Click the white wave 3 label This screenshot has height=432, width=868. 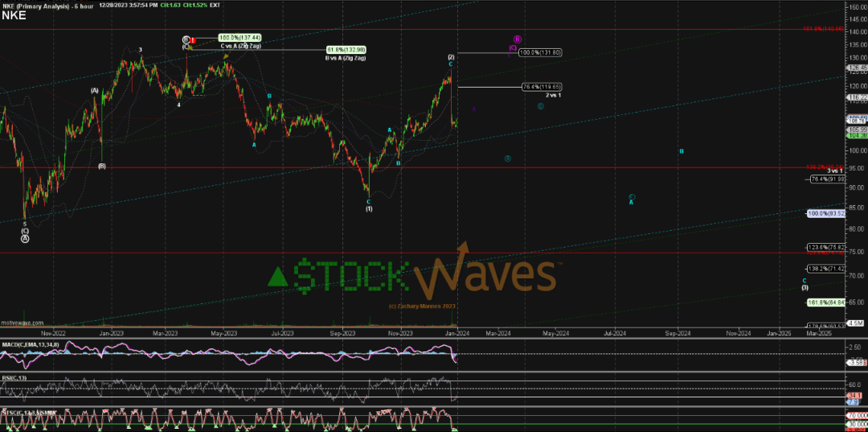pos(141,50)
